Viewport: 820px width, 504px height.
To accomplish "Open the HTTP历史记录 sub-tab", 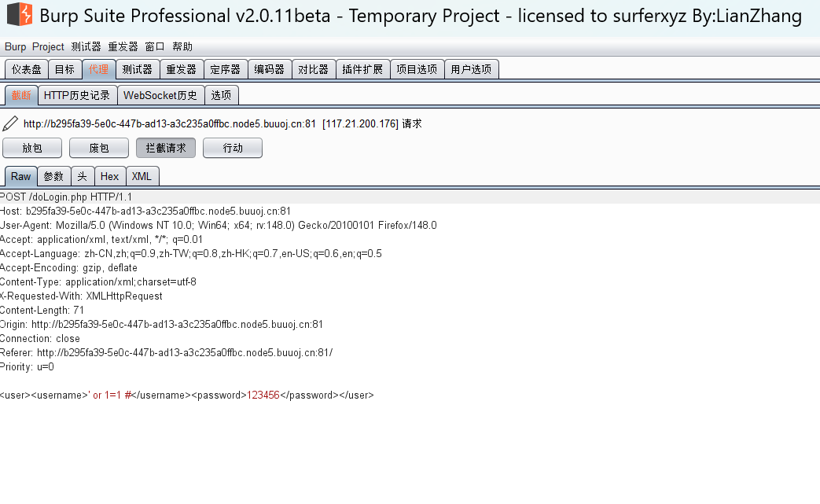I will 77,95.
